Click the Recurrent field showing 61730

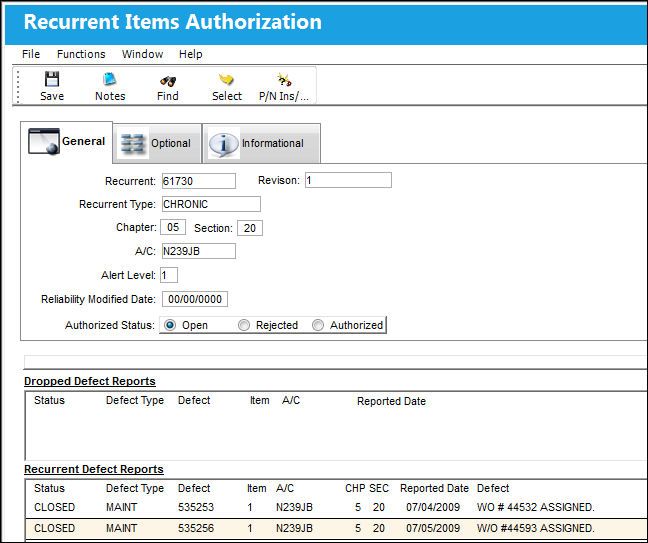[199, 181]
